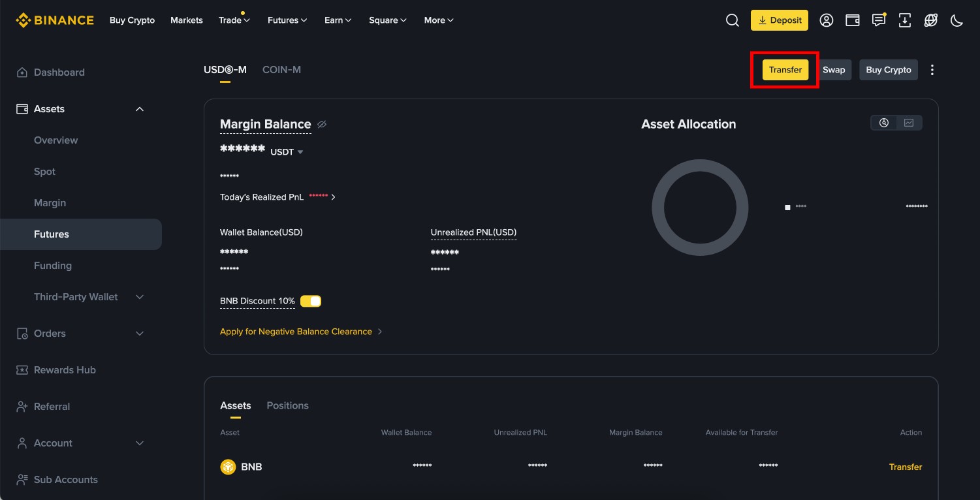The width and height of the screenshot is (980, 500).
Task: Expand the Orders section chevron
Action: (139, 334)
